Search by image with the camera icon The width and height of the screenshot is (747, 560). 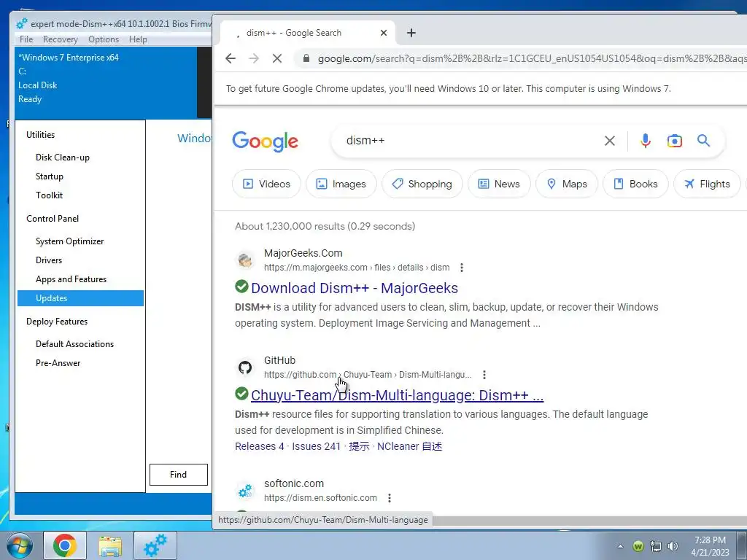point(675,141)
